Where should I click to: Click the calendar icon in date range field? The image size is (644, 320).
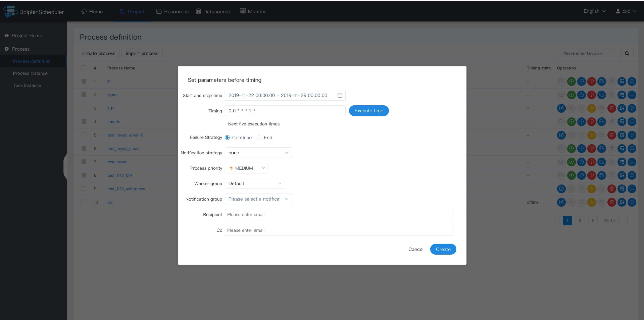point(340,95)
